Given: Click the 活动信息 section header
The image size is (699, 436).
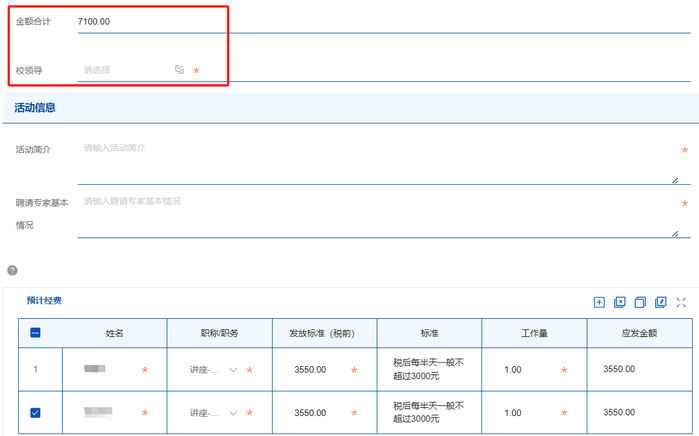Looking at the screenshot, I should 35,107.
